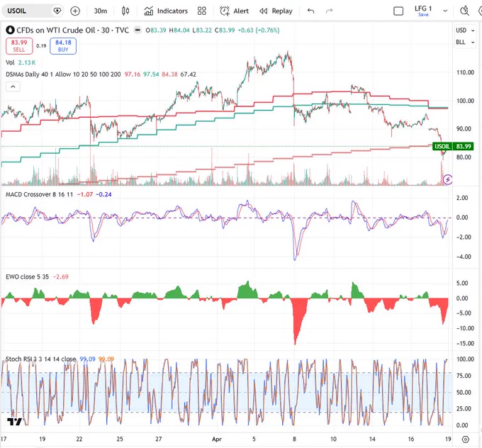Collapse the indicator legend with the chevron

(13, 86)
